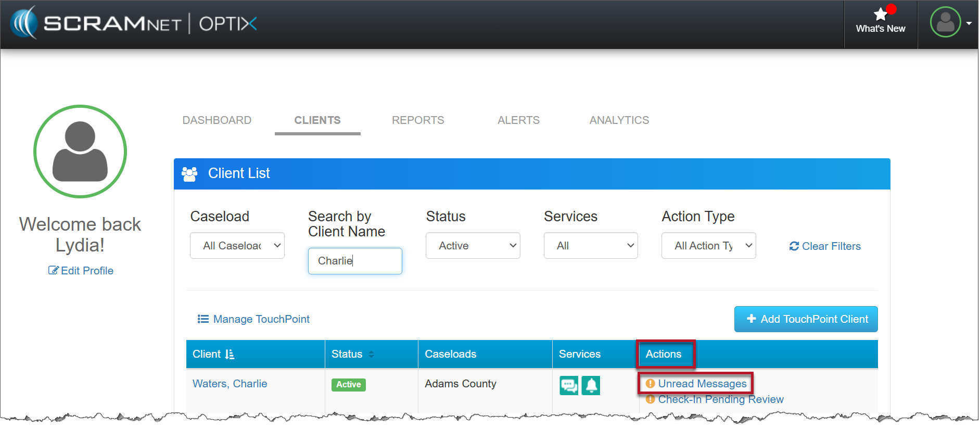Sort client list by Client column icon
Screen dimensions: 980x429
[230, 355]
